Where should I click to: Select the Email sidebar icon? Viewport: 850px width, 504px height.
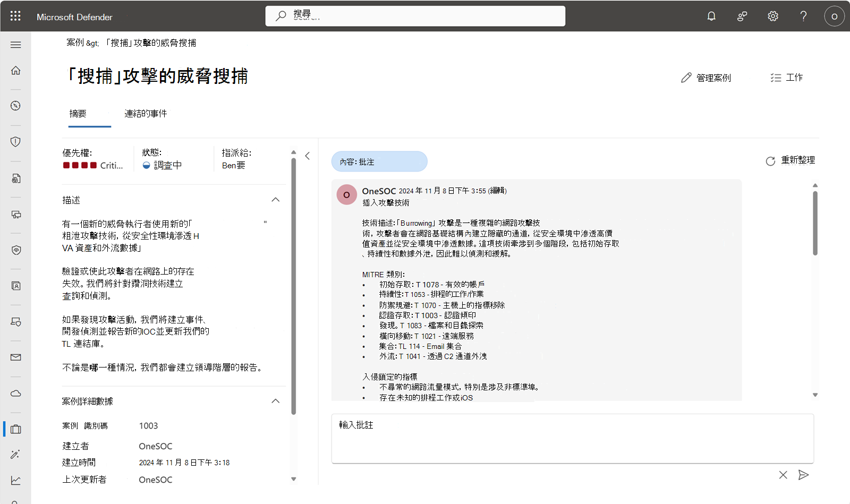click(16, 357)
